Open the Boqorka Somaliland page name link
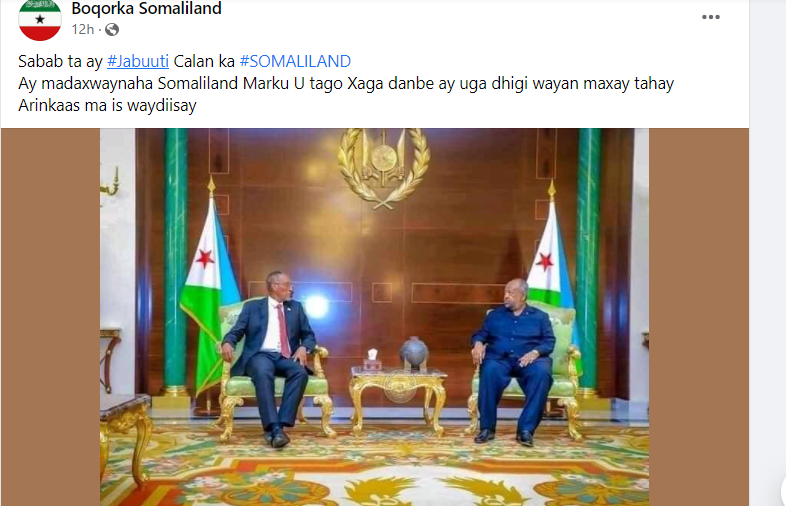Screen dimensions: 786x506 point(146,8)
